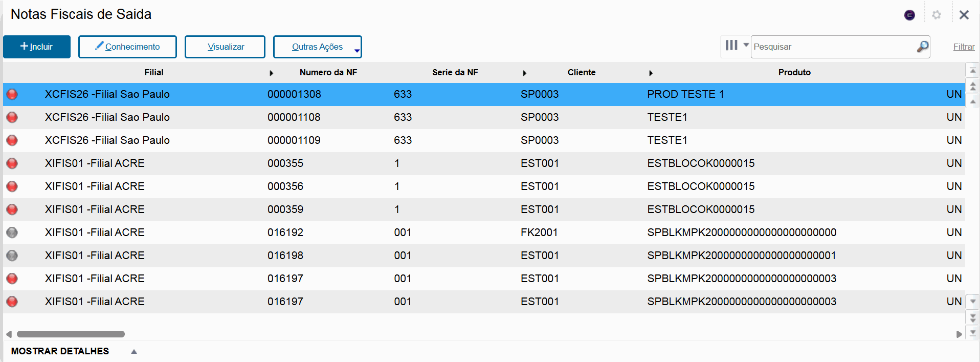
Task: Open the settings gear icon
Action: tap(937, 15)
